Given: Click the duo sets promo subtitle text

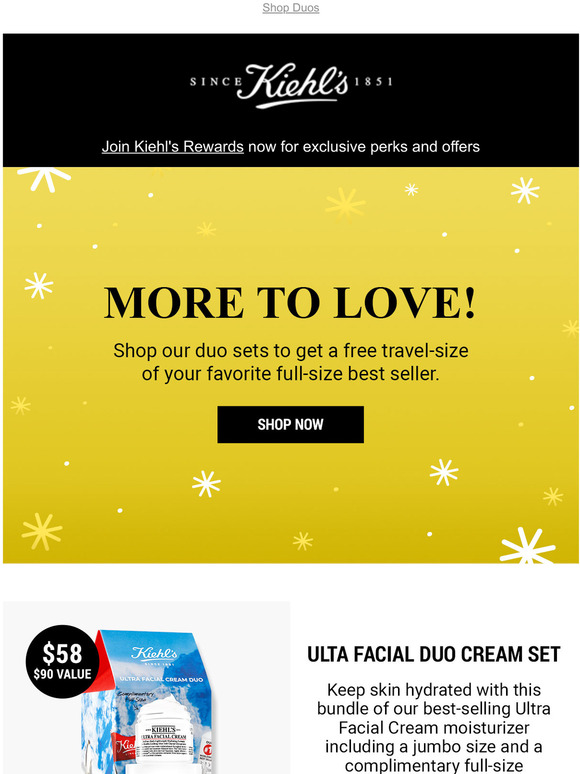Looking at the screenshot, I should [x=291, y=362].
